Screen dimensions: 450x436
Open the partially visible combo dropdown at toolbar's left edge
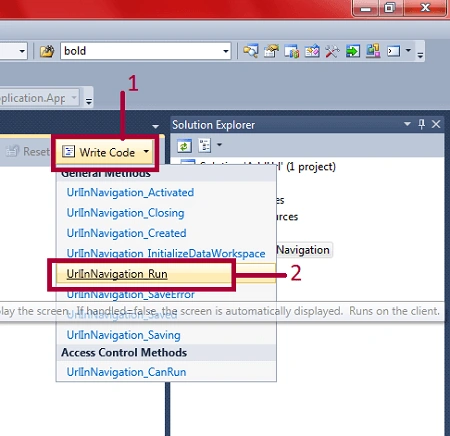tap(22, 51)
